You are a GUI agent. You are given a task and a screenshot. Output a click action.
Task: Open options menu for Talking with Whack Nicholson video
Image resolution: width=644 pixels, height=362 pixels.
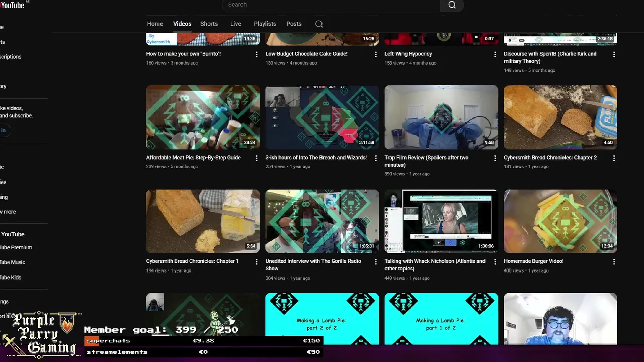pyautogui.click(x=495, y=262)
